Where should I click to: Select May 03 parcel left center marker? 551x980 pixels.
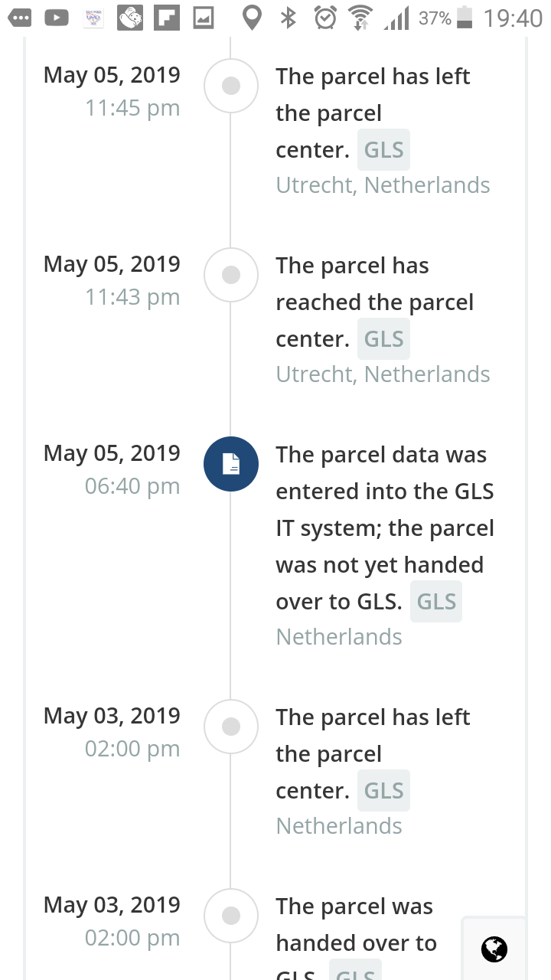231,727
